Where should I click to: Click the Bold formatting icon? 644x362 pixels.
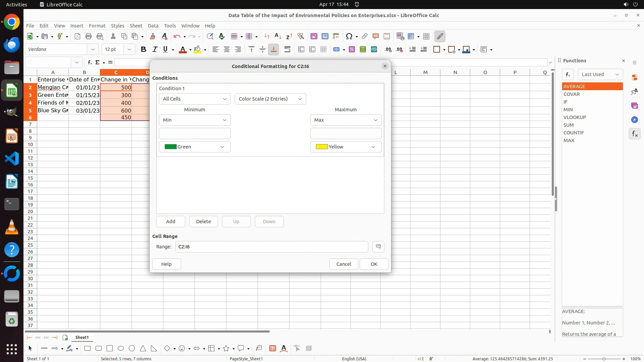pyautogui.click(x=144, y=50)
